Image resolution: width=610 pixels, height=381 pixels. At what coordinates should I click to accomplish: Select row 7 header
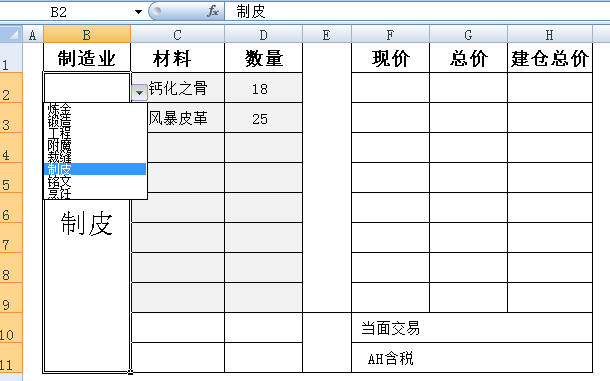[11, 237]
